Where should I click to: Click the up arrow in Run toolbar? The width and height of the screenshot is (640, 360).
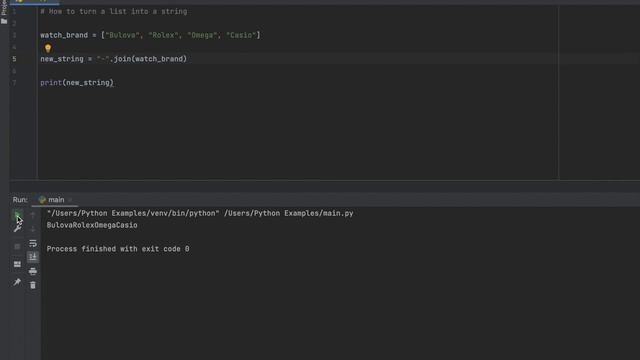(x=33, y=215)
